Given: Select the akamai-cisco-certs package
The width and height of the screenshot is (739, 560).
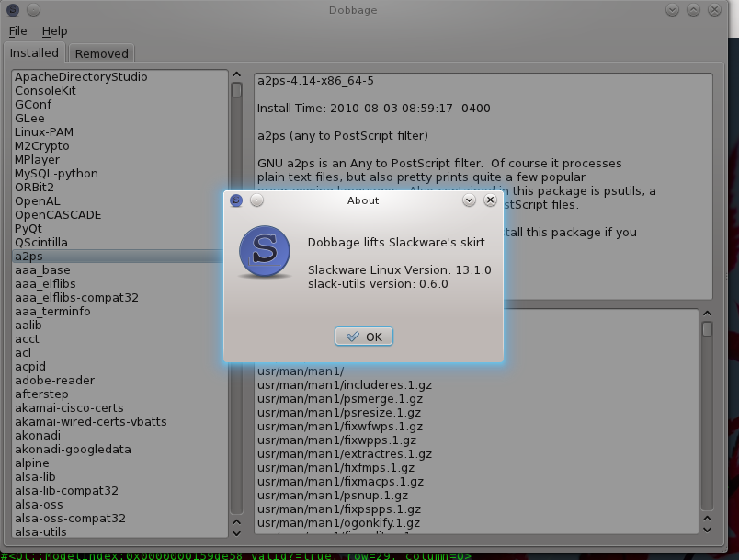Looking at the screenshot, I should pyautogui.click(x=119, y=407).
